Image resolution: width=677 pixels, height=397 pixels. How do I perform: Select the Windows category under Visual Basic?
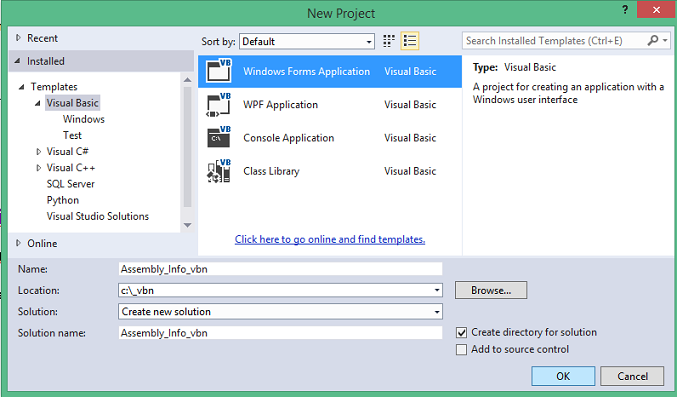(84, 119)
